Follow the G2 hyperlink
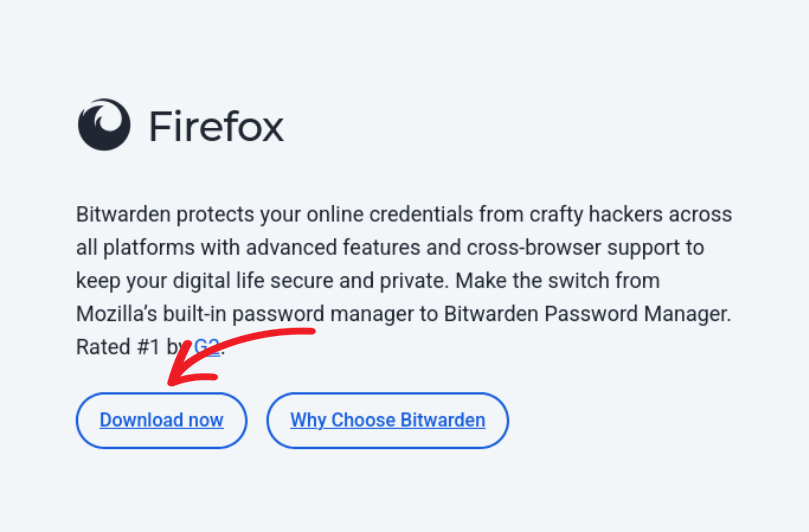 (x=208, y=347)
